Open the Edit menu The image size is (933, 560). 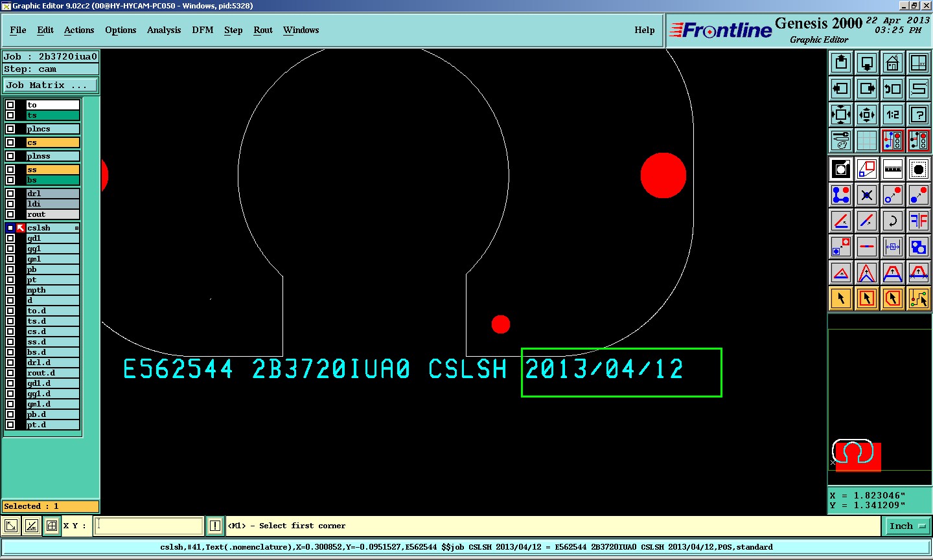45,30
